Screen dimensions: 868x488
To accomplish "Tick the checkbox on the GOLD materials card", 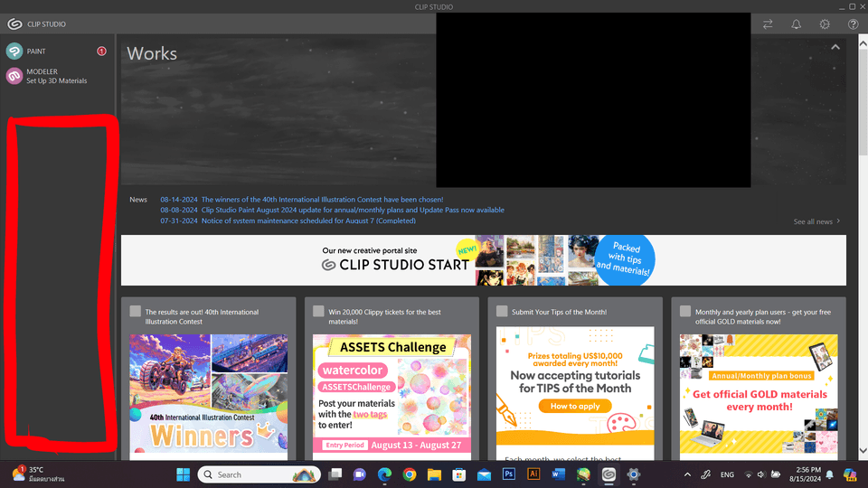I will 684,311.
